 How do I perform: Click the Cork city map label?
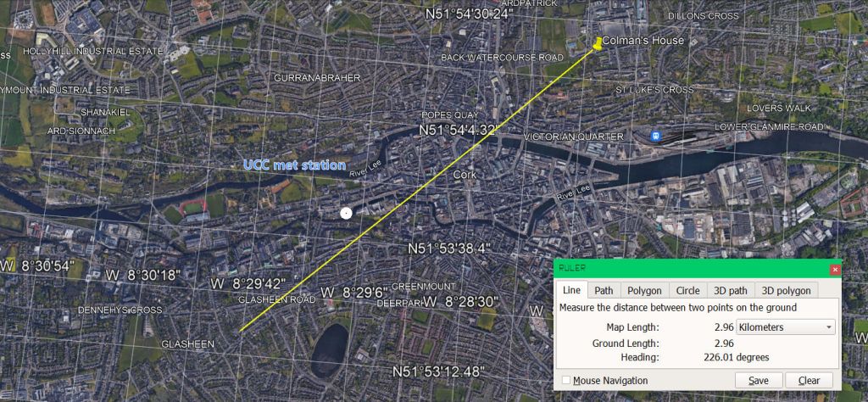(x=465, y=175)
